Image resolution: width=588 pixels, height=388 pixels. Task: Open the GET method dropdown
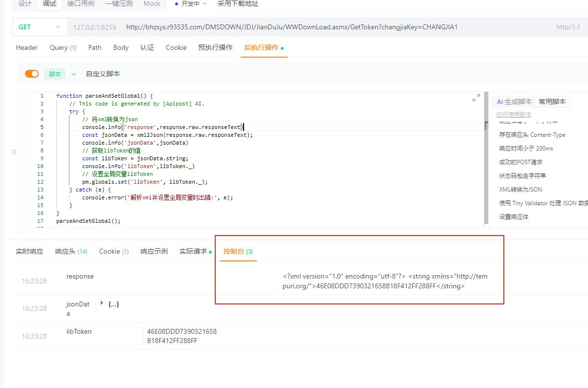[39, 27]
